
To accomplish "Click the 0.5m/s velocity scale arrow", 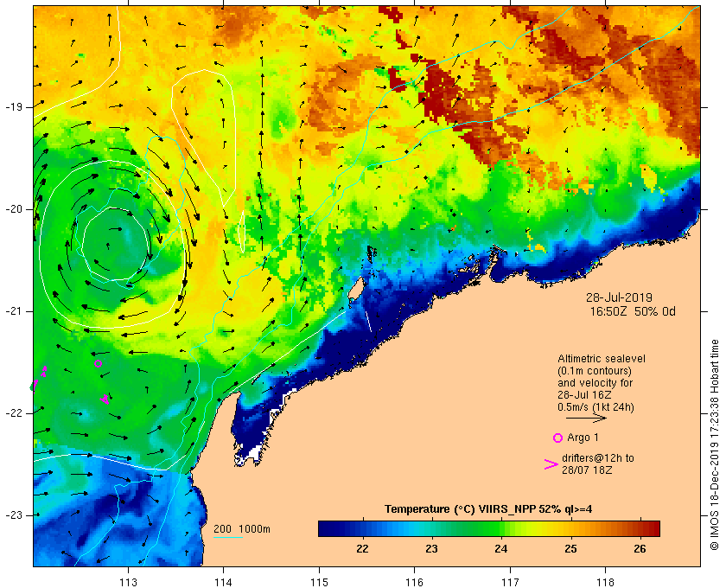I will (586, 419).
